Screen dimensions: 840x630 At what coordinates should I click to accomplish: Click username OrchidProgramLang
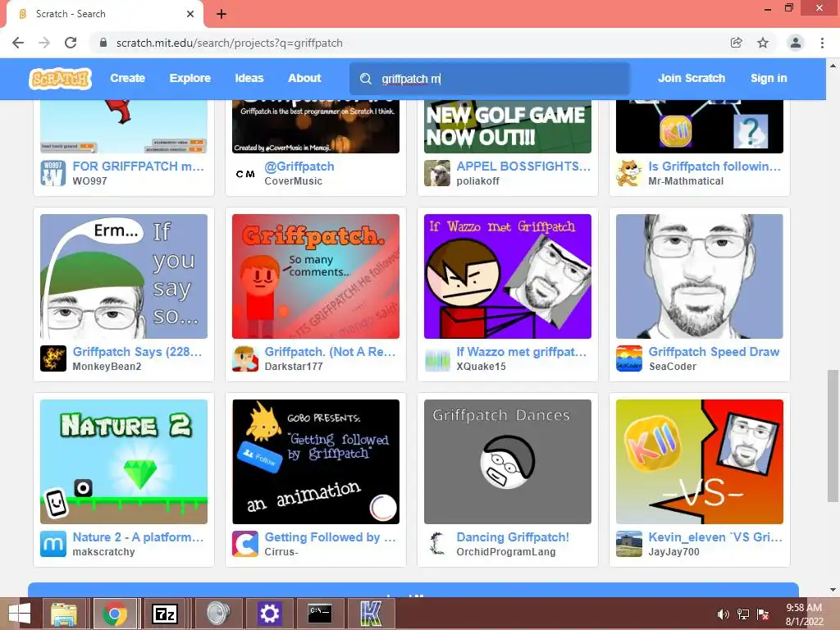click(506, 552)
